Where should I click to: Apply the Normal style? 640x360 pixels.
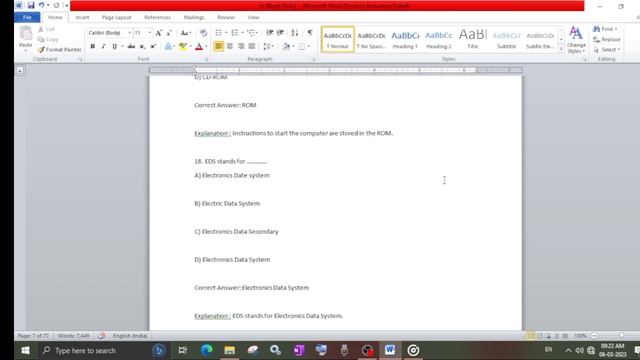[x=338, y=40]
